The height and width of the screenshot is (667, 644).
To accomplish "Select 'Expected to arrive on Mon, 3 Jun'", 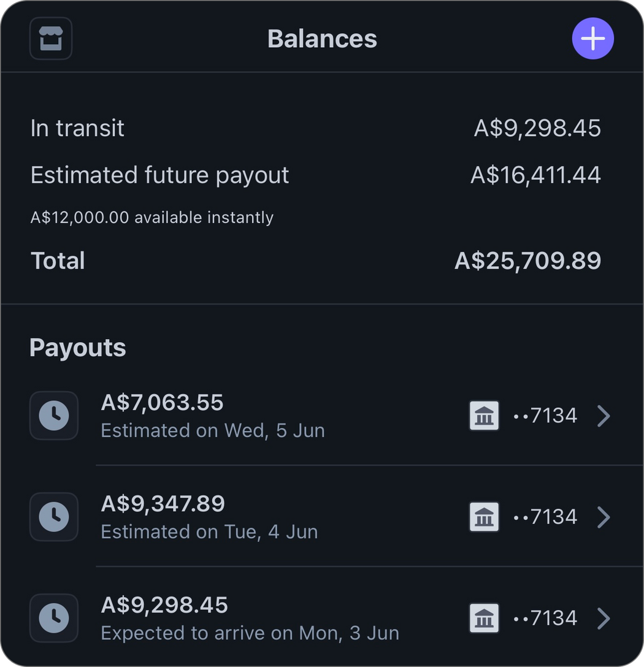I will pyautogui.click(x=250, y=633).
